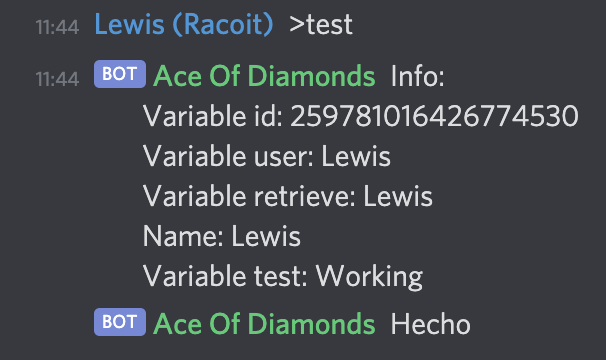This screenshot has width=606, height=360.
Task: Click the word Racoit in the username
Action: pyautogui.click(x=223, y=25)
